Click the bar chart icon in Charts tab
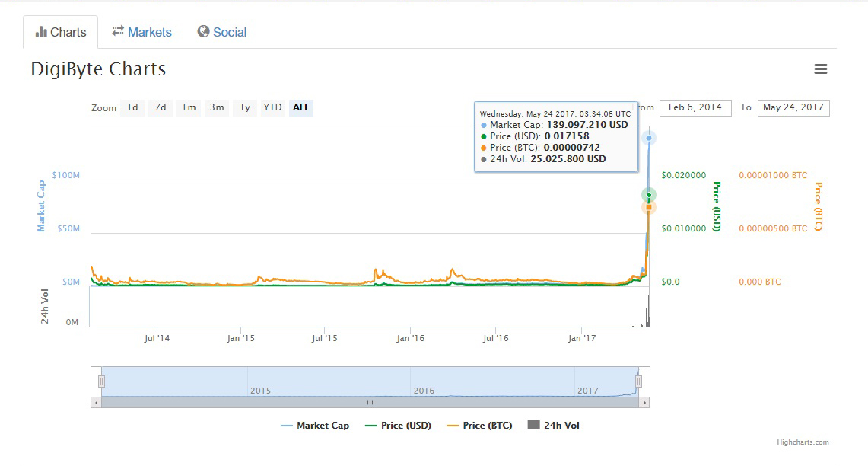Screen dimensions: 868x466 [x=41, y=32]
